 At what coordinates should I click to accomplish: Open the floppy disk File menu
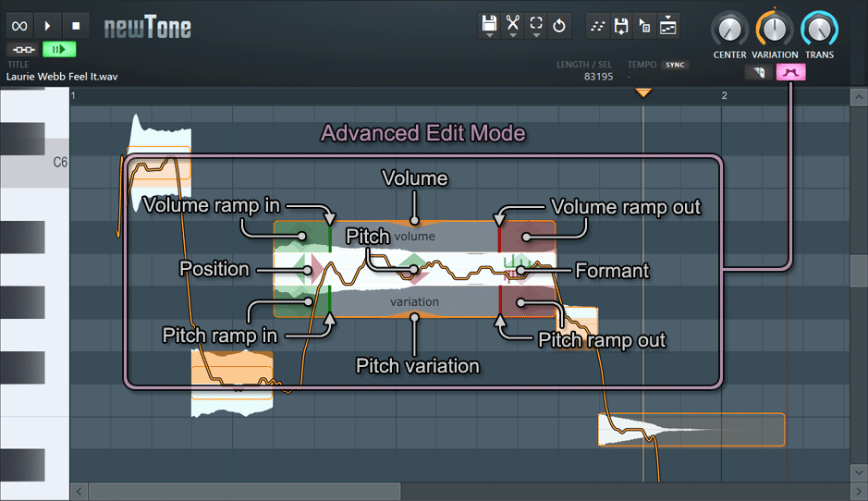[x=489, y=26]
